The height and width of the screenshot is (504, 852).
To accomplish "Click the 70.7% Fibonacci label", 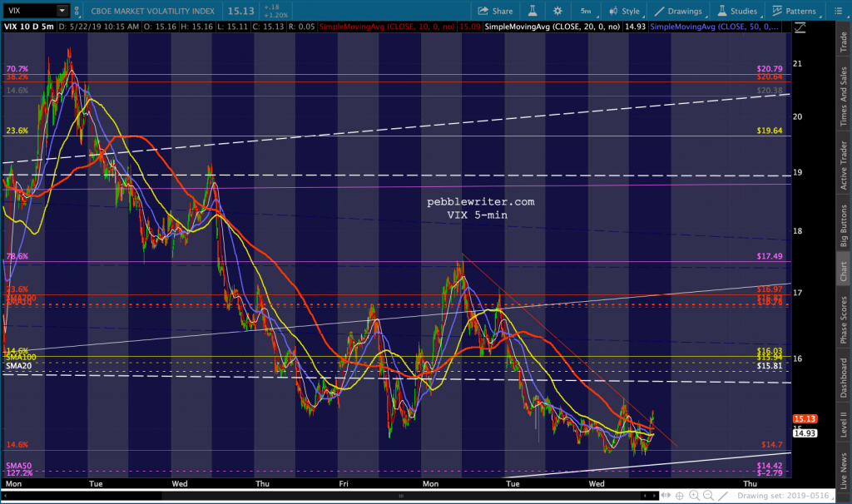I will 17,69.
